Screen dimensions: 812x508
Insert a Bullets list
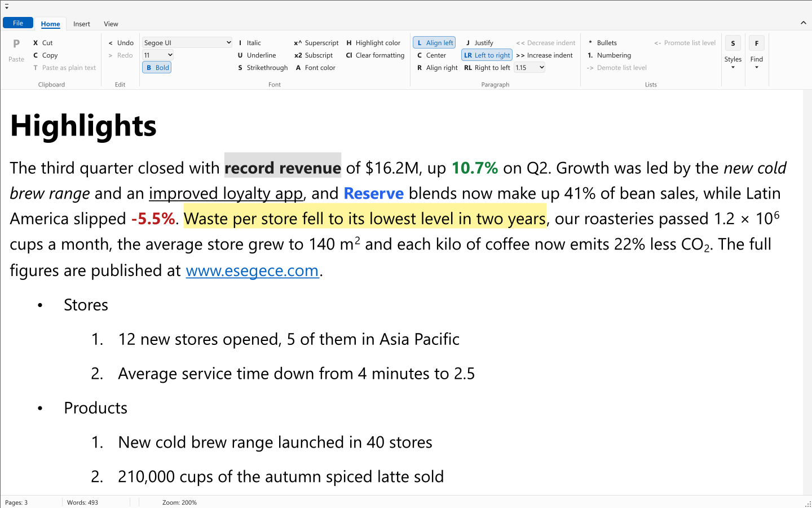tap(602, 43)
